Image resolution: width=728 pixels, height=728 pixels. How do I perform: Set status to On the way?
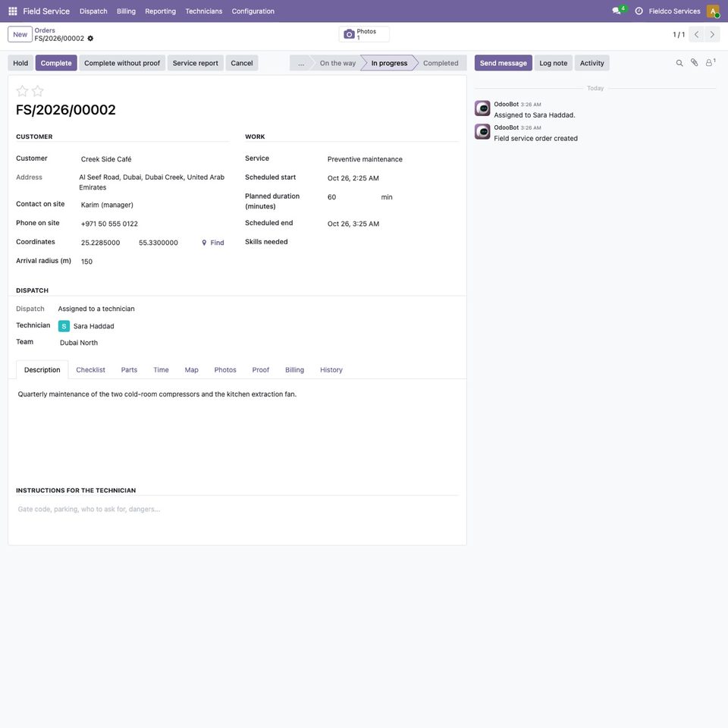click(x=337, y=63)
